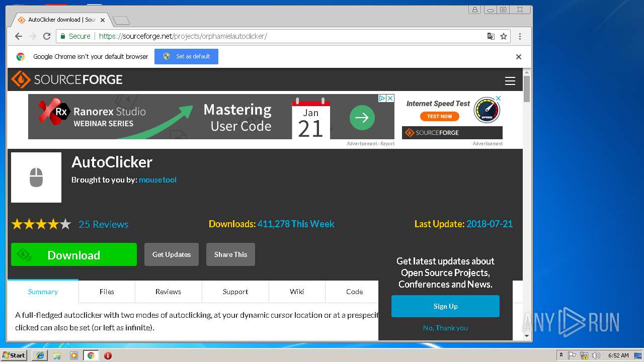Decline with No, Thank you link
Viewport: 644px width, 362px height.
point(445,328)
